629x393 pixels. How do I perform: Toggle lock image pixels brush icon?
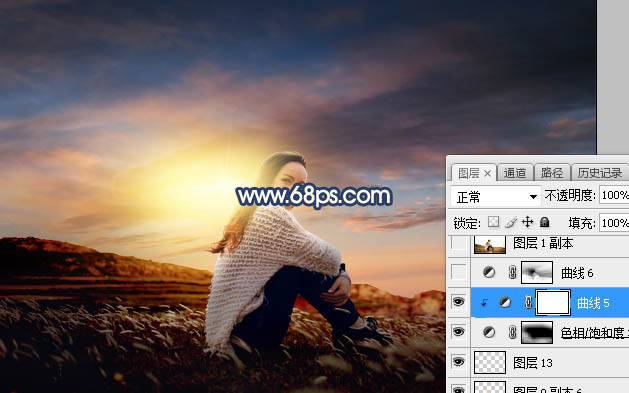click(x=511, y=222)
